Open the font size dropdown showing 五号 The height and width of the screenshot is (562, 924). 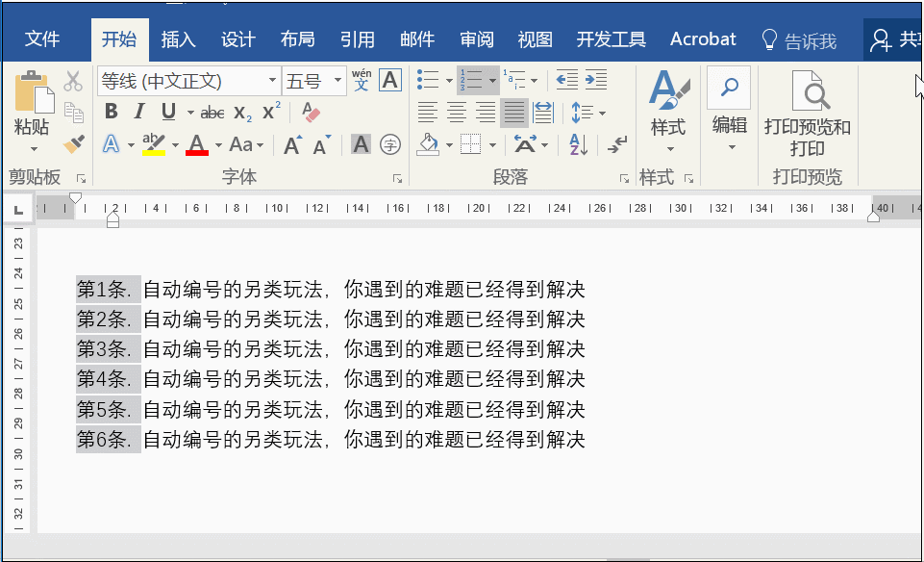pyautogui.click(x=337, y=80)
